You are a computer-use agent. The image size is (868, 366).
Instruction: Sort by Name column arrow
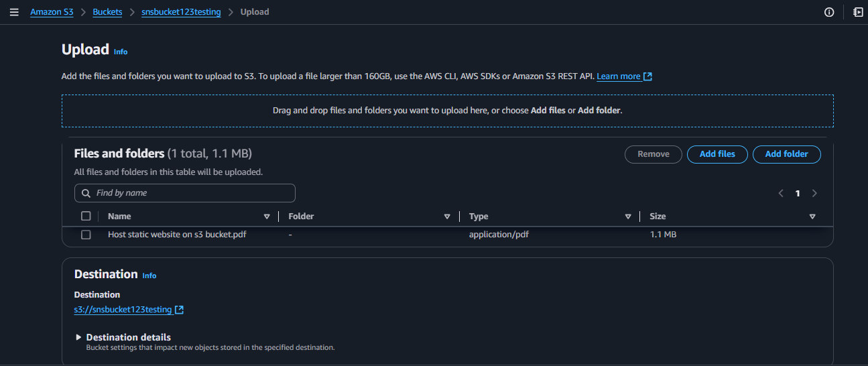click(267, 217)
